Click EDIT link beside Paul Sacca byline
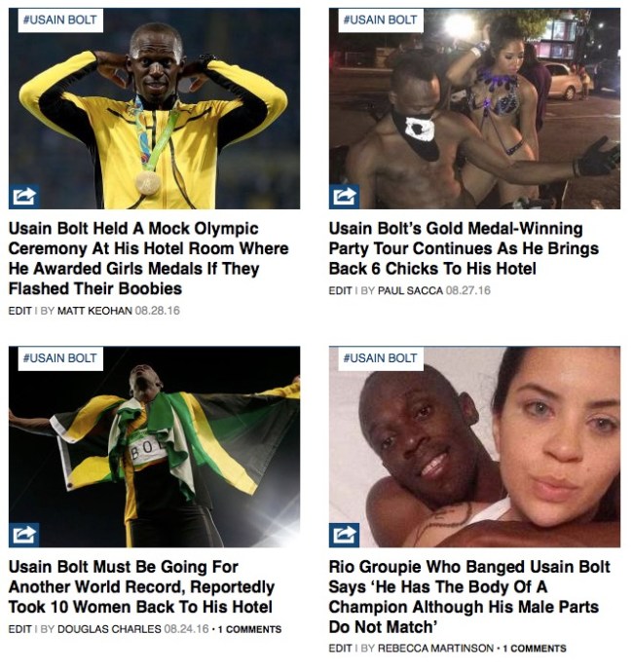 pyautogui.click(x=340, y=290)
